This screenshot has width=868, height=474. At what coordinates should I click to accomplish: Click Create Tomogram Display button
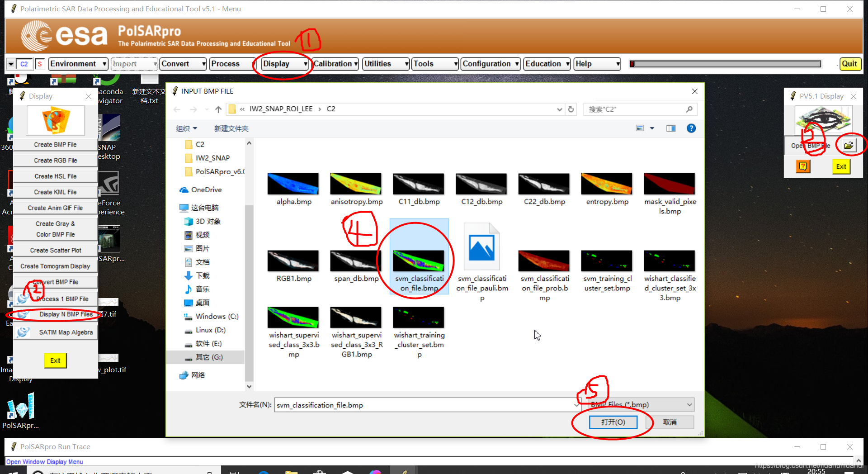coord(55,266)
